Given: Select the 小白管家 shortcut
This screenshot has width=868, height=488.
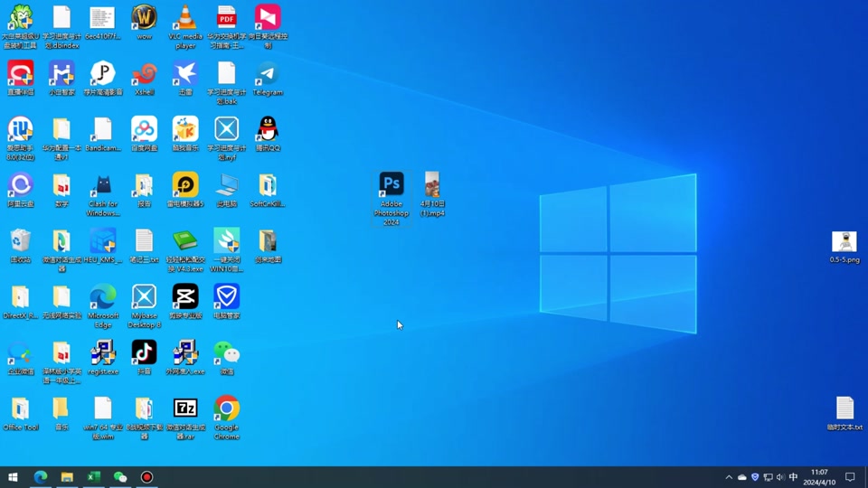Looking at the screenshot, I should click(61, 78).
